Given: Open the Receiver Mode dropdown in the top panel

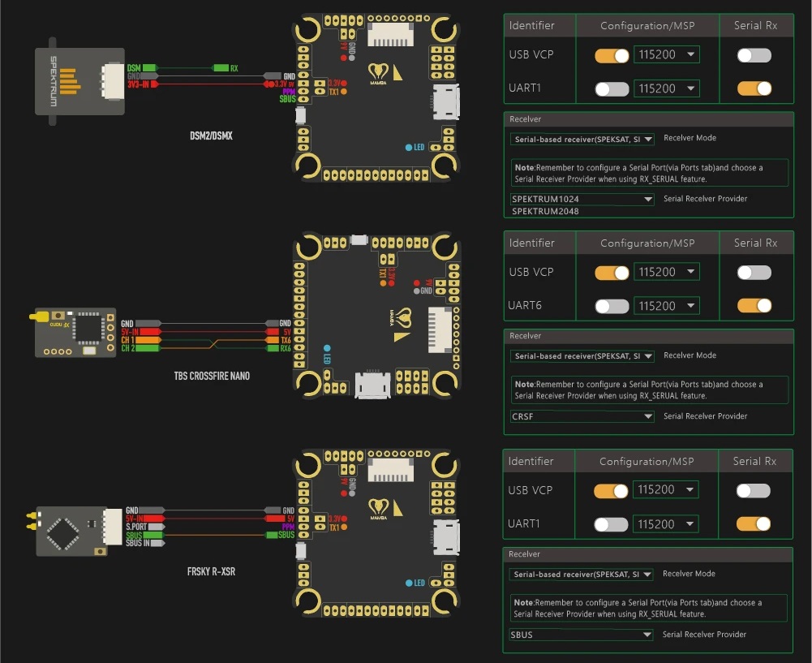Looking at the screenshot, I should pos(582,139).
